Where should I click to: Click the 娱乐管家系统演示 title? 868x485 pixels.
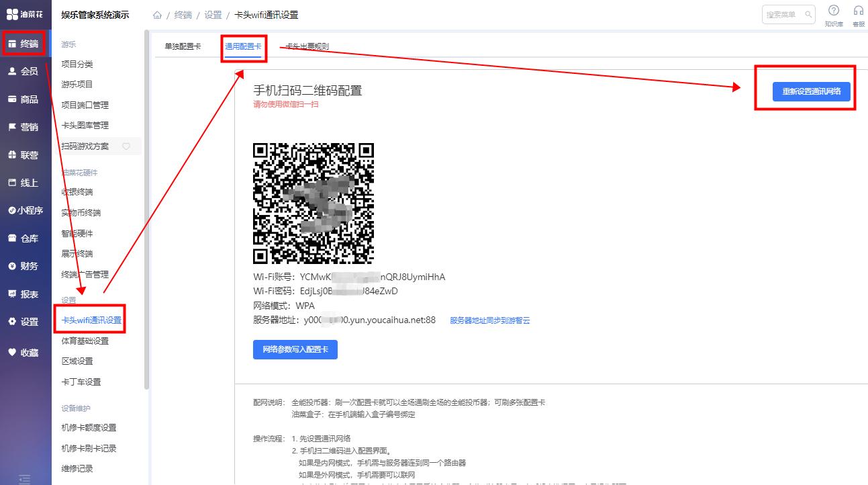point(94,15)
